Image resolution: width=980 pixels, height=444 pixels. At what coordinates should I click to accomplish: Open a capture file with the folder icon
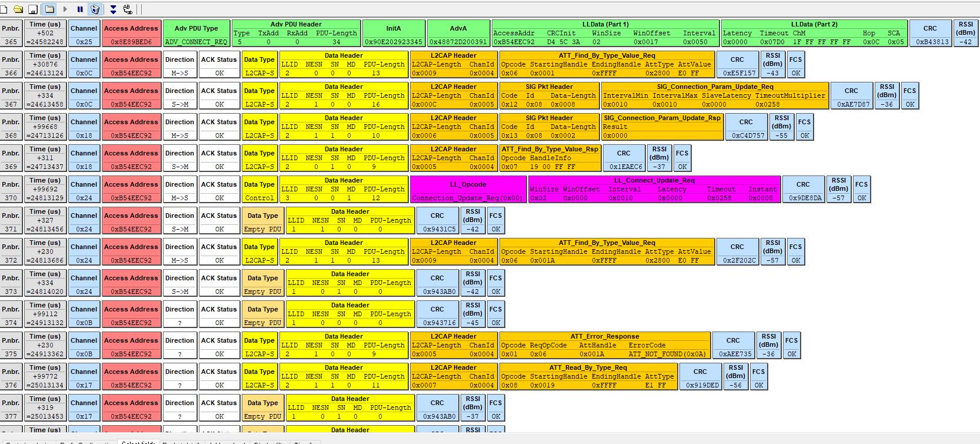(18, 9)
